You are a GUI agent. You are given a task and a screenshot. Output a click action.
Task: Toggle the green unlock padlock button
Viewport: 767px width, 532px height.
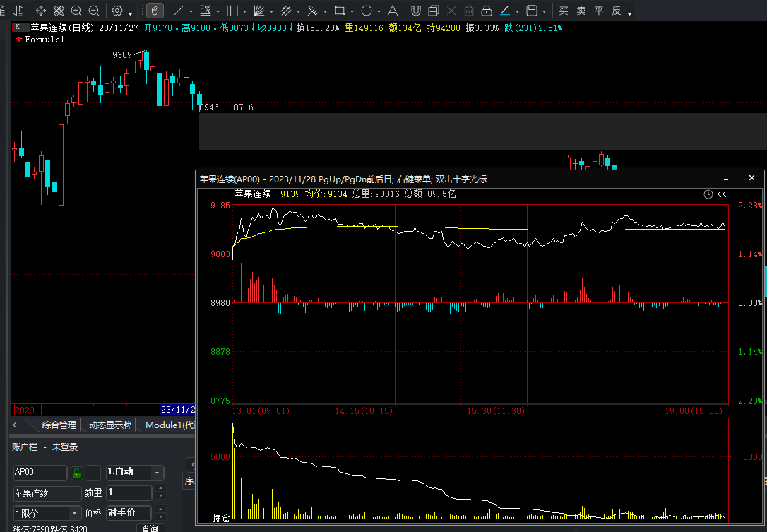pos(76,473)
